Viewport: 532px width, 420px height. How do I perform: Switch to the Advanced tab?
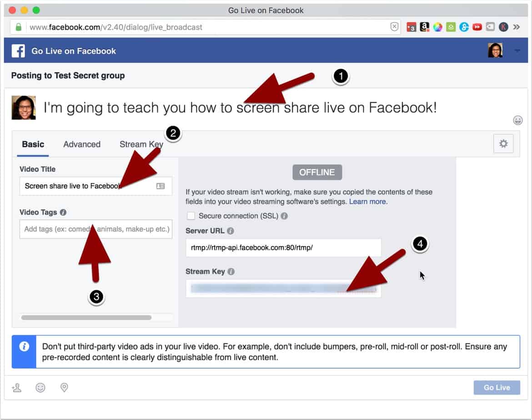[x=82, y=144]
